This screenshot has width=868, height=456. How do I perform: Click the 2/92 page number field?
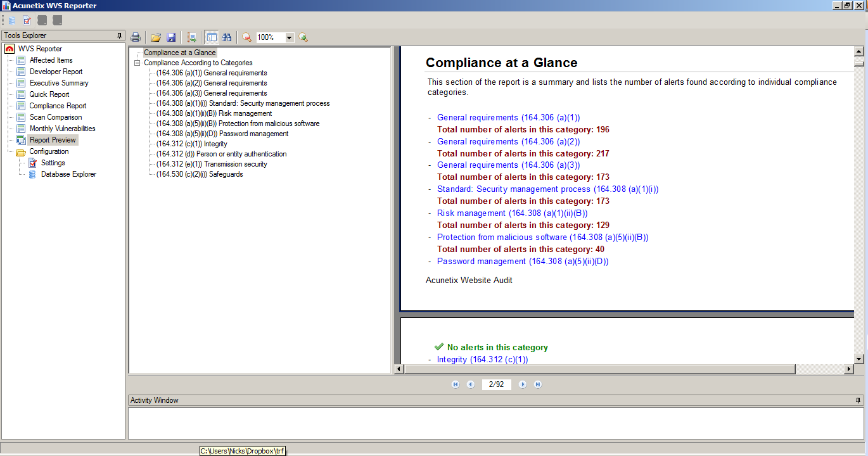point(497,384)
